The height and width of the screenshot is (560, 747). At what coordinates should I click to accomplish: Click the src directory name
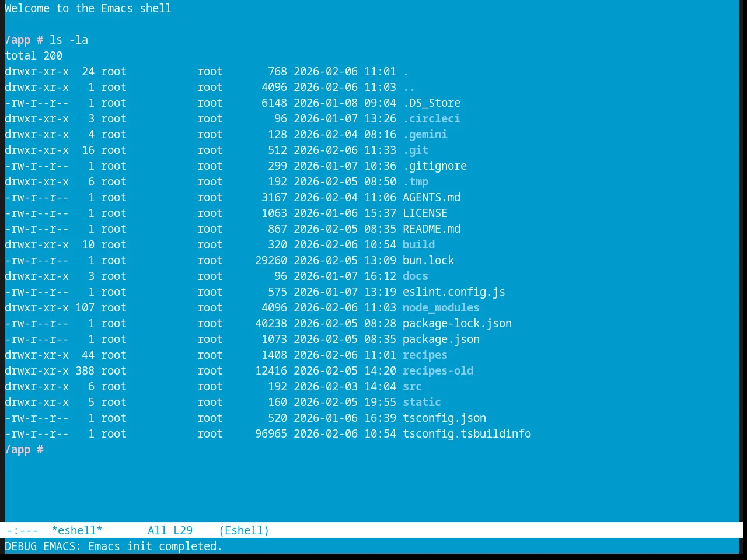(x=412, y=386)
